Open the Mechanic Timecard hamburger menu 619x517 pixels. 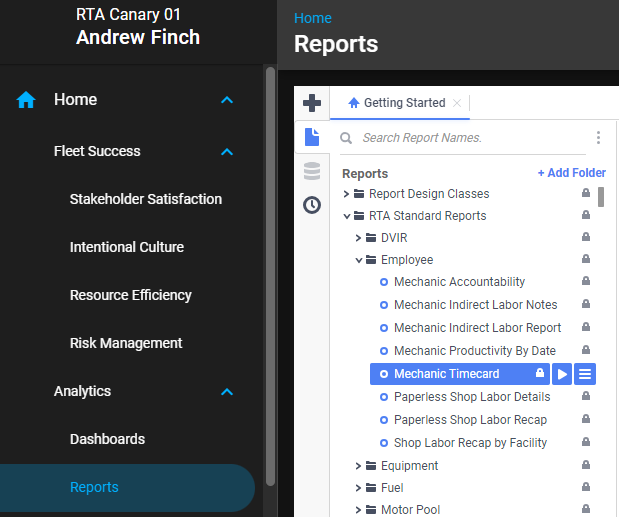tap(586, 374)
